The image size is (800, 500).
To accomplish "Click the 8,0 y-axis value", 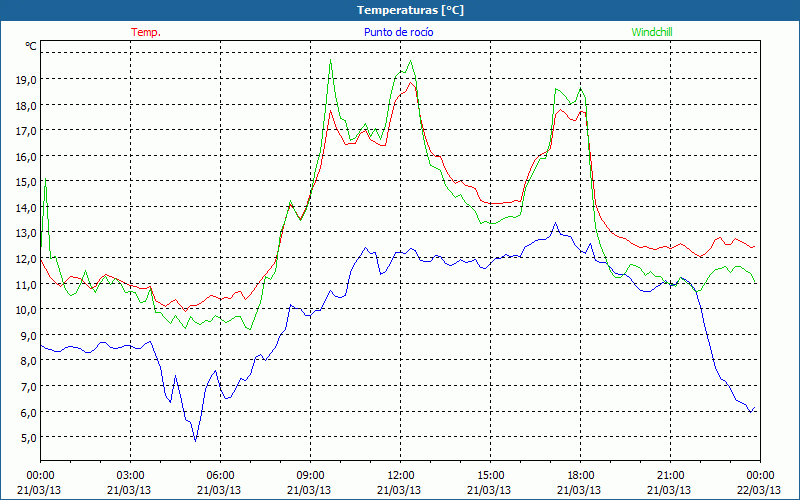I will click(29, 361).
